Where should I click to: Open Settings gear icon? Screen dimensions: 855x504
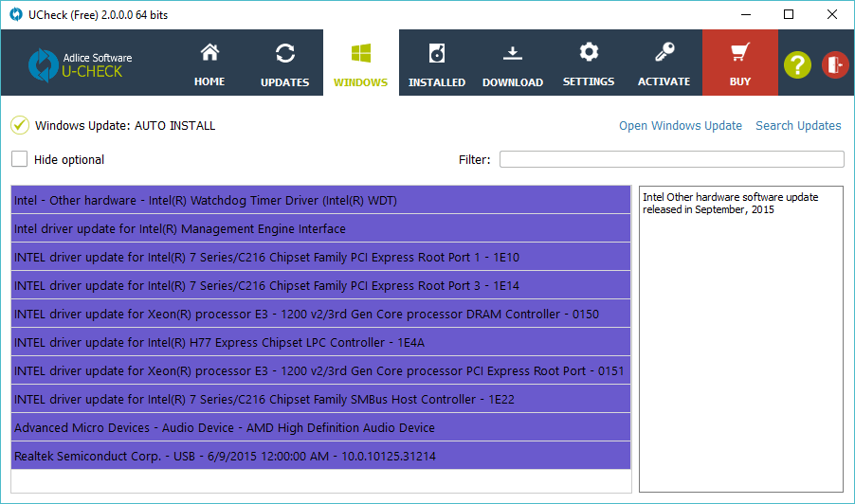(x=589, y=53)
